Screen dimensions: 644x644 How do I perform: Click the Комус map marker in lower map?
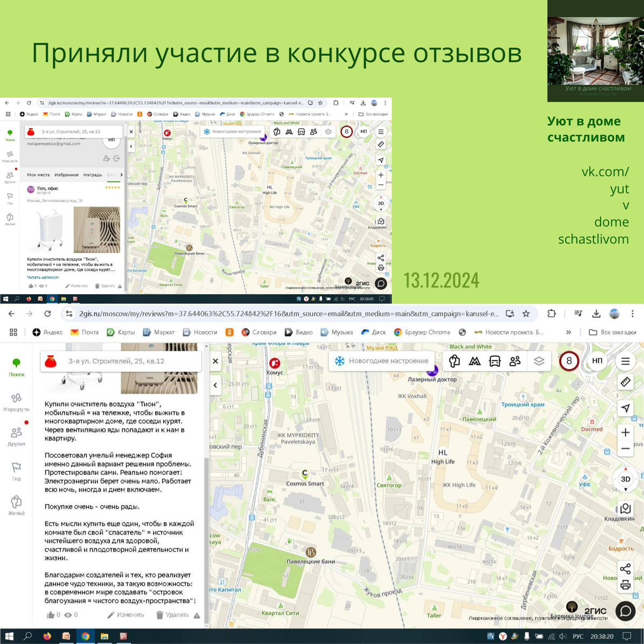click(x=275, y=363)
